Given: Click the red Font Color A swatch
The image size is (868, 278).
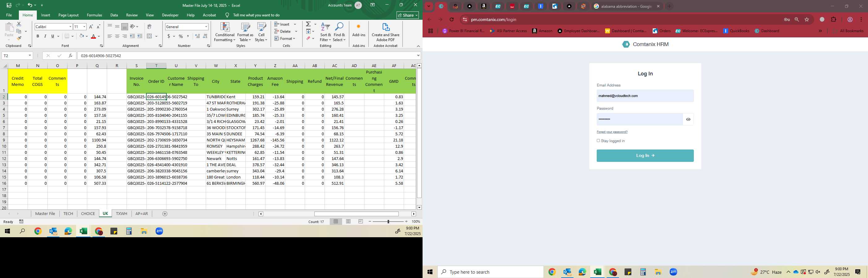Looking at the screenshot, I should point(94,36).
